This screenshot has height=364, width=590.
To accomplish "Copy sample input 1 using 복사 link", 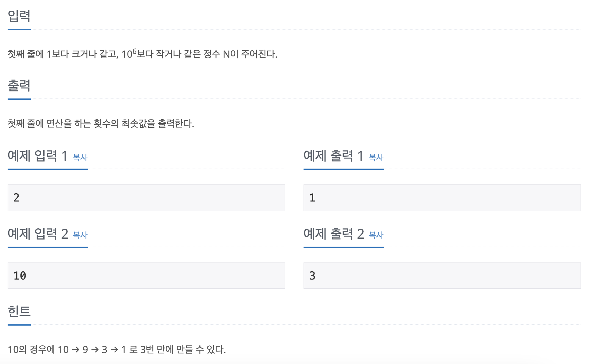I will pyautogui.click(x=80, y=158).
